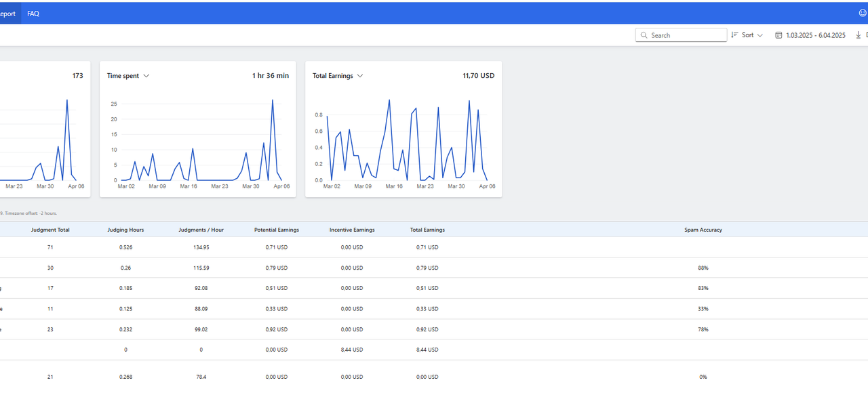This screenshot has height=393, width=868.
Task: Select Judgment Total cell 30
Action: click(x=50, y=268)
